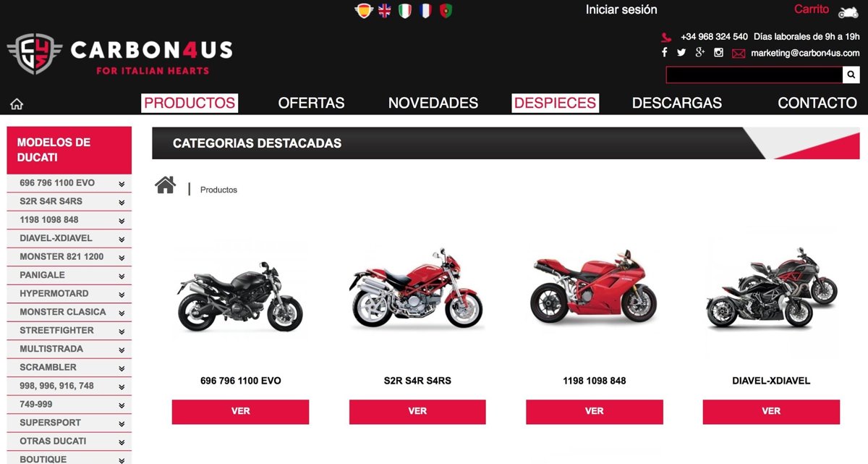Visit the Instagram icon link
This screenshot has width=868, height=464.
718,52
